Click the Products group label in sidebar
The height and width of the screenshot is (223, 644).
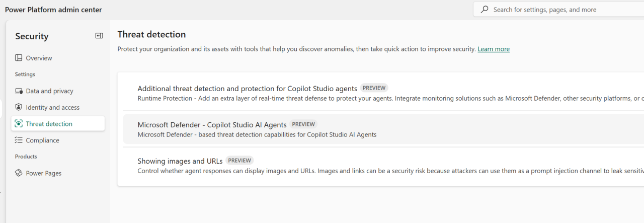point(26,157)
